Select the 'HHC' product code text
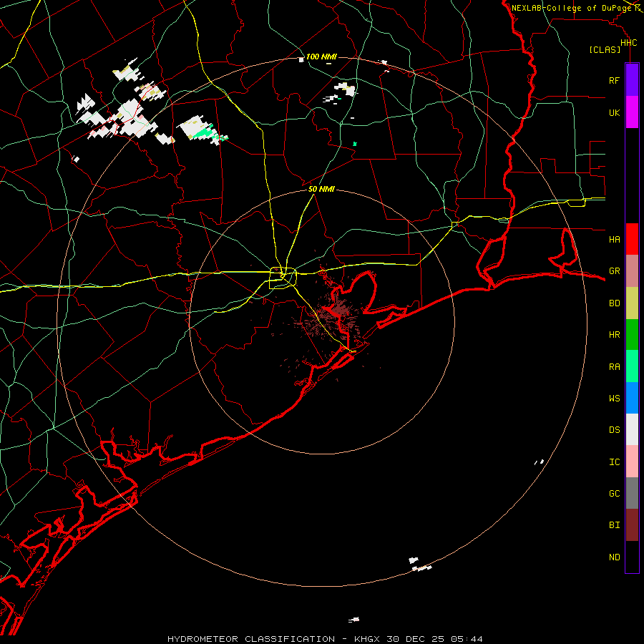 [628, 43]
